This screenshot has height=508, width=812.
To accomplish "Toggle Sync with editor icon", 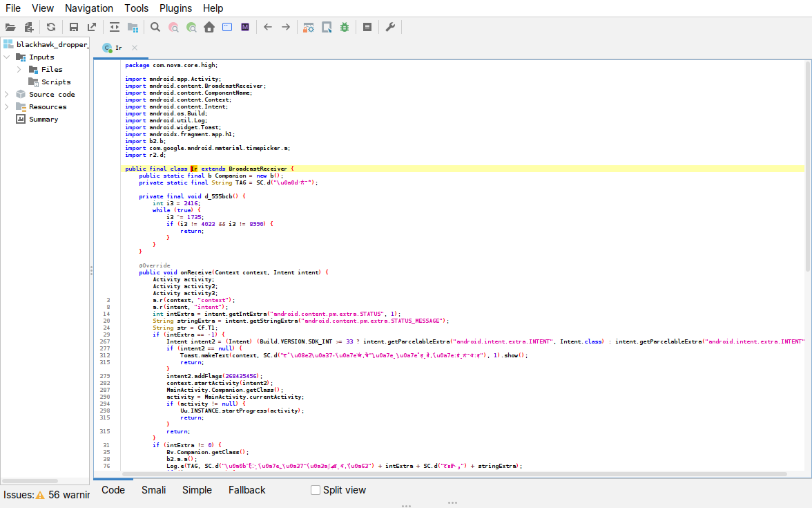I will click(115, 28).
